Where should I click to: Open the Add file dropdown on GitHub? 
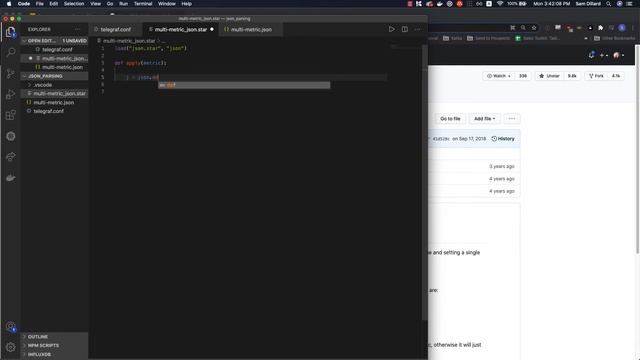tap(484, 119)
